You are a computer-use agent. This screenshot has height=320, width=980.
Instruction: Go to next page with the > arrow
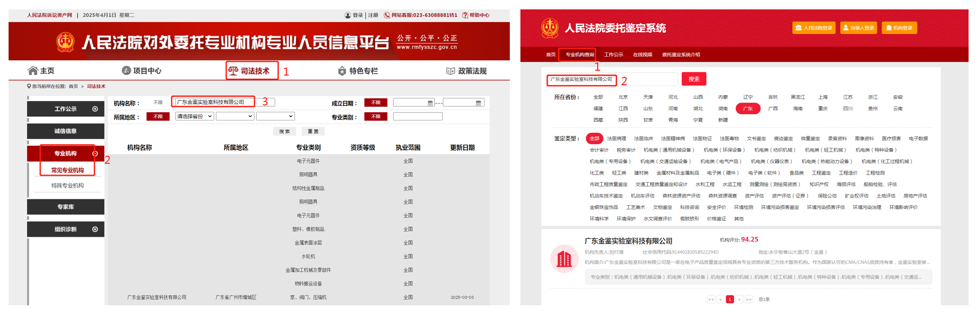click(739, 300)
